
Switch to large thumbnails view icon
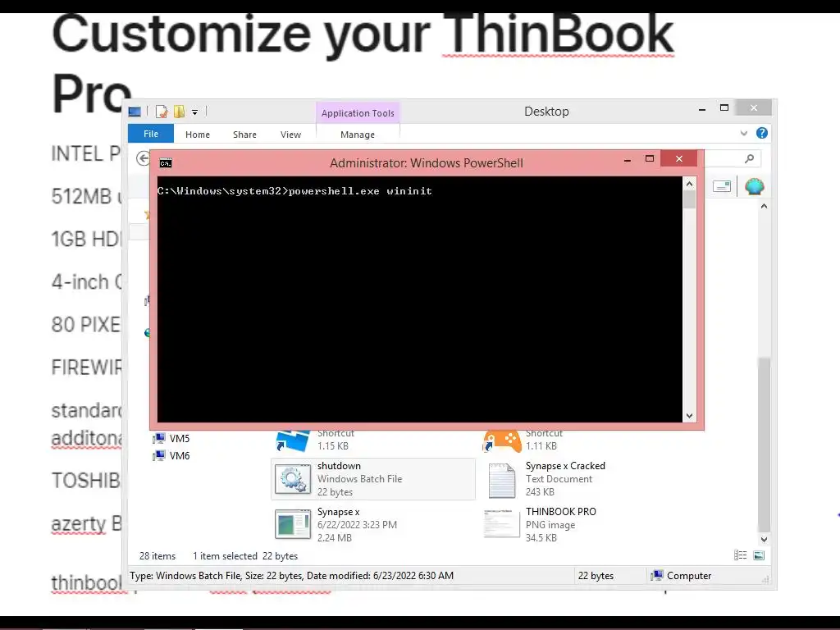tap(759, 555)
